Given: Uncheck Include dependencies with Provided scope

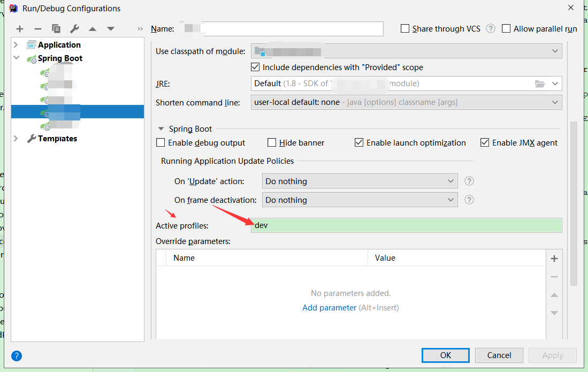Looking at the screenshot, I should pos(255,67).
